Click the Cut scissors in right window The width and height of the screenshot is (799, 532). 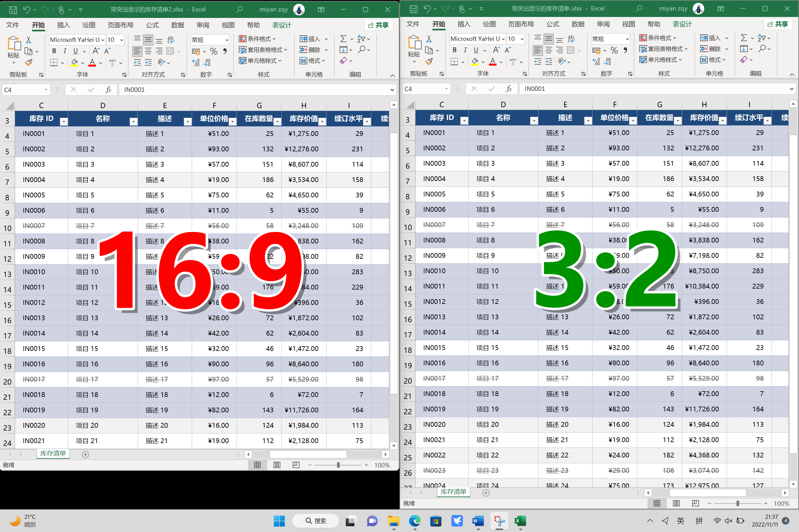point(429,39)
